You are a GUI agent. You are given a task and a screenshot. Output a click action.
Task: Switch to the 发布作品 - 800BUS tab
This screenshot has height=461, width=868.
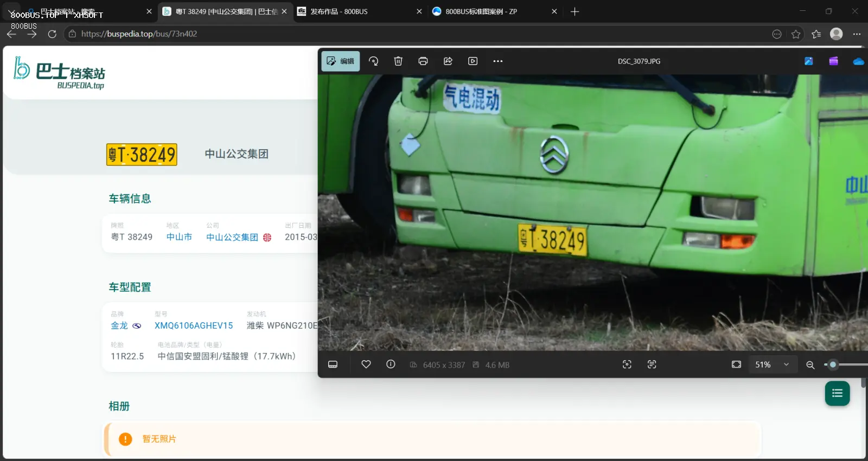point(360,11)
